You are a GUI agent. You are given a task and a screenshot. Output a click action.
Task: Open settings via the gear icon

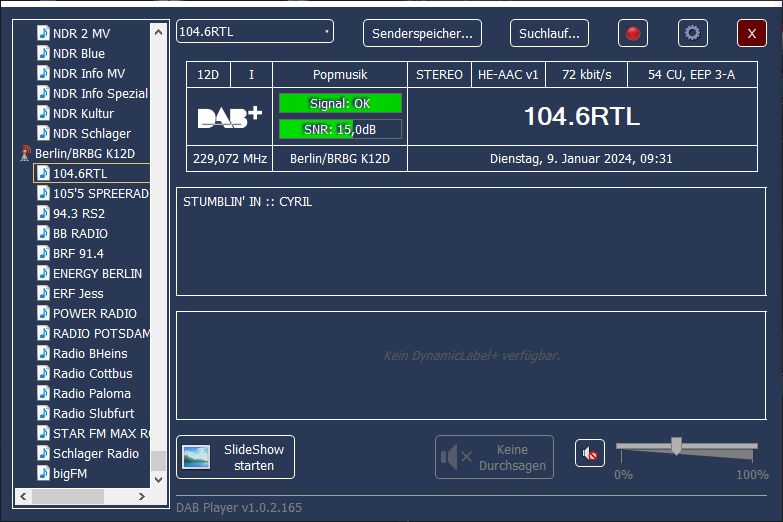click(692, 33)
